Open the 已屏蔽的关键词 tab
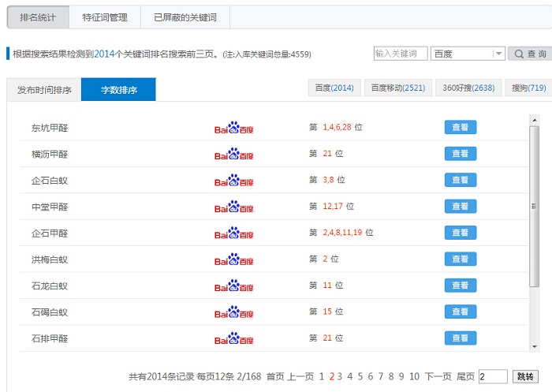The height and width of the screenshot is (392, 552). [x=185, y=17]
